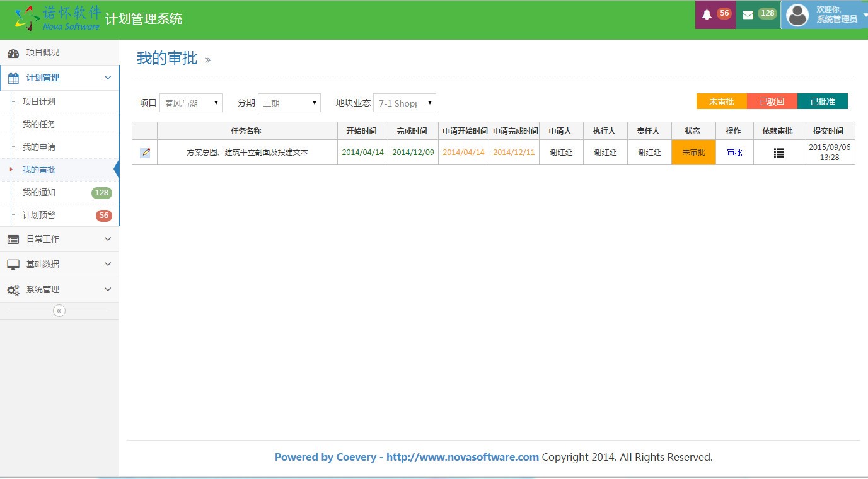
Task: Click the bell notification icon in header
Action: [707, 14]
